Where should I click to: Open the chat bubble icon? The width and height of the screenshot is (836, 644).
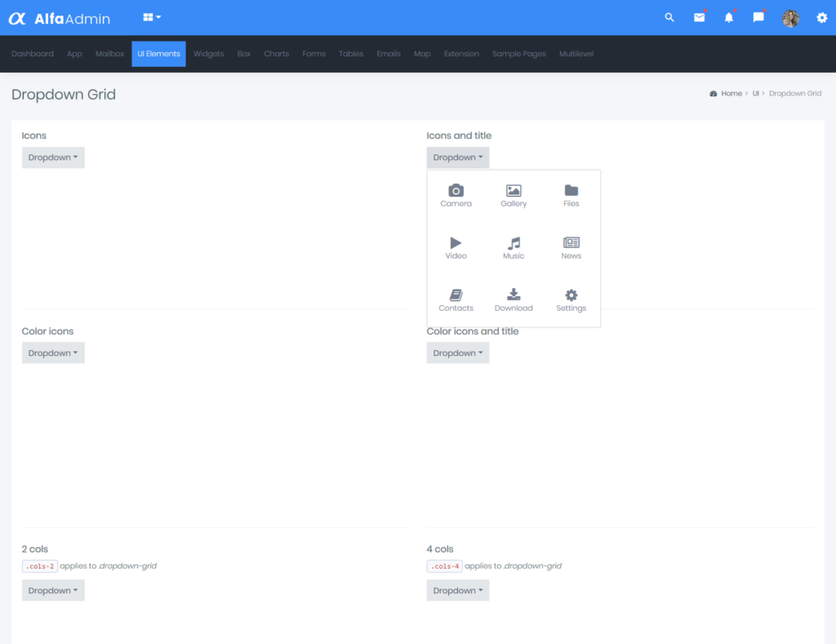(x=758, y=17)
